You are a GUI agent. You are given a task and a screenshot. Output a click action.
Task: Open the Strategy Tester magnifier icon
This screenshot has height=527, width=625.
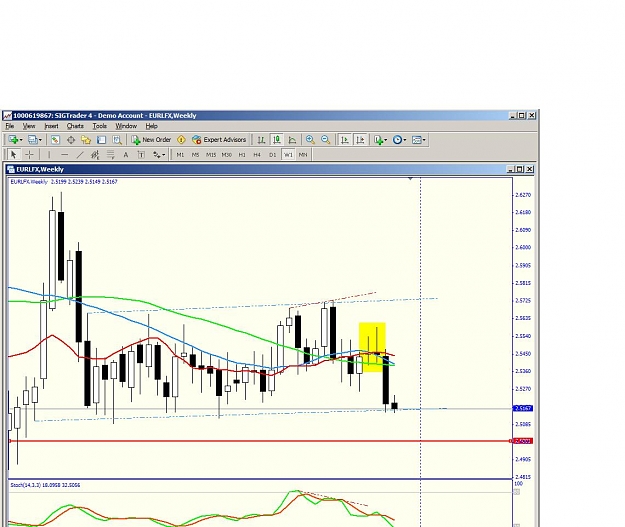click(116, 140)
